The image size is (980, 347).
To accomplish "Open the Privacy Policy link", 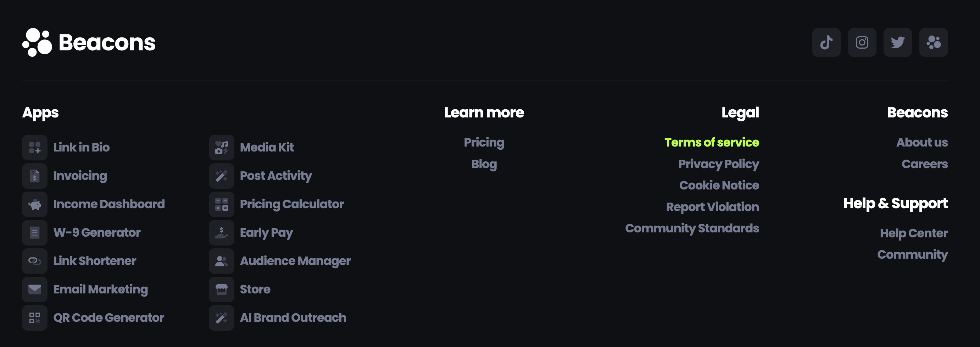I will [x=719, y=164].
